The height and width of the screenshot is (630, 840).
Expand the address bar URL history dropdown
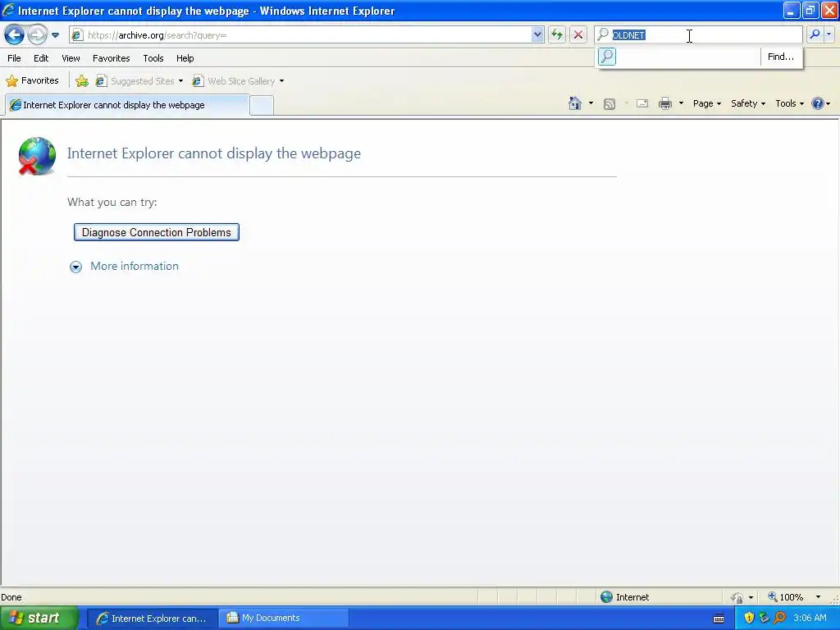[x=537, y=34]
